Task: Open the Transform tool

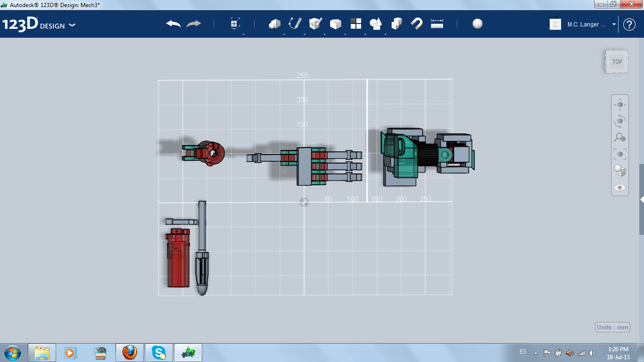Action: (x=235, y=24)
